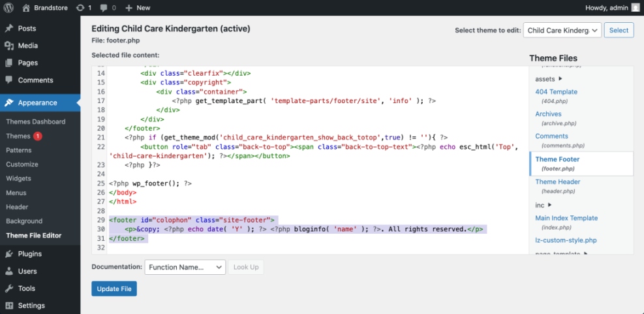644x314 pixels.
Task: Click the closing body tag on line 26
Action: tap(123, 193)
